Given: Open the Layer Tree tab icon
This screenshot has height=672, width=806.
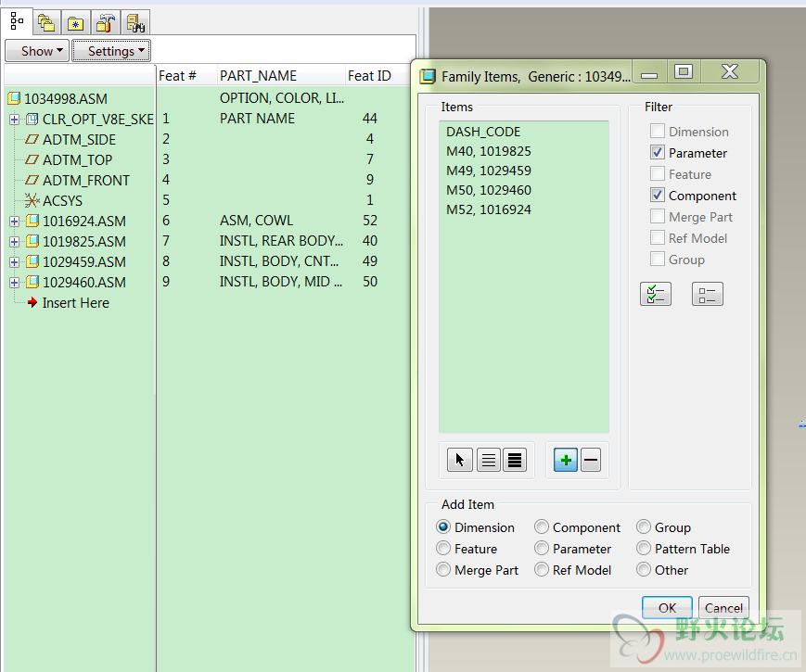Looking at the screenshot, I should click(46, 23).
